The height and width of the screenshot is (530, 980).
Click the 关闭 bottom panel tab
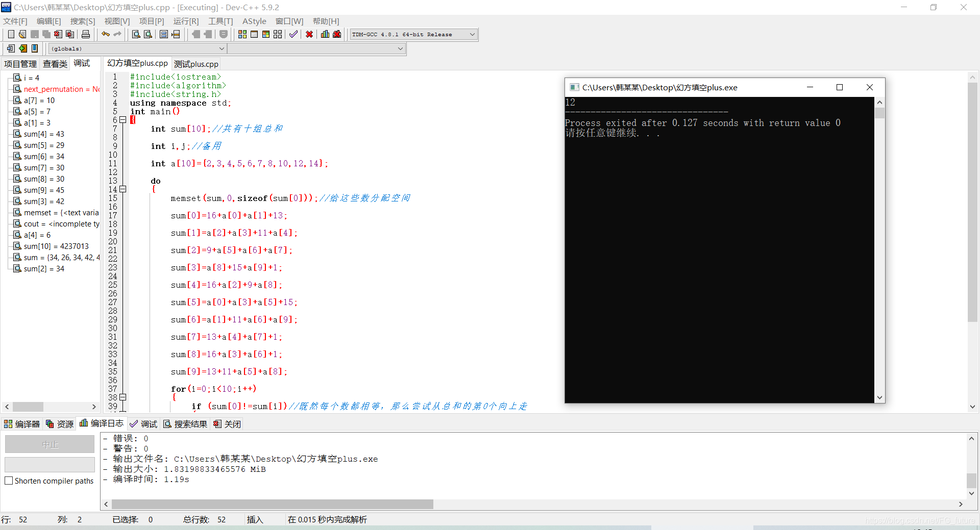click(x=227, y=424)
